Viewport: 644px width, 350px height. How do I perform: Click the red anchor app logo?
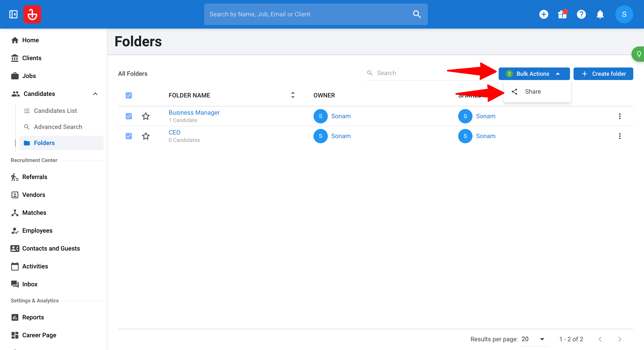[x=32, y=14]
